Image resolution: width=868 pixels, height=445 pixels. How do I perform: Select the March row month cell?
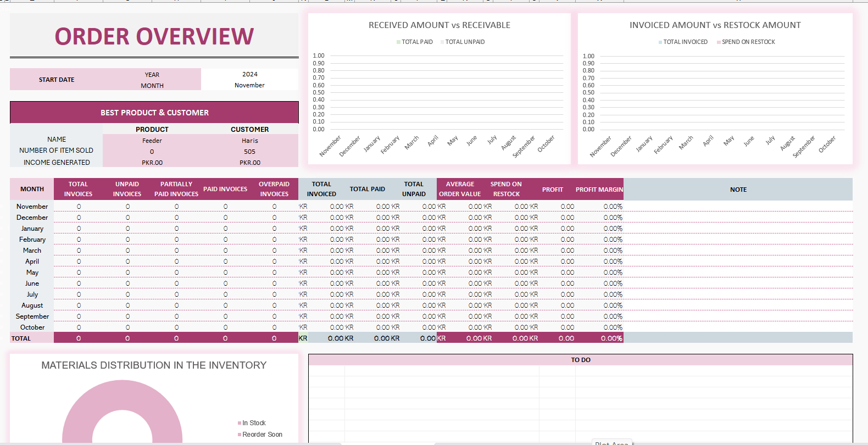click(32, 251)
